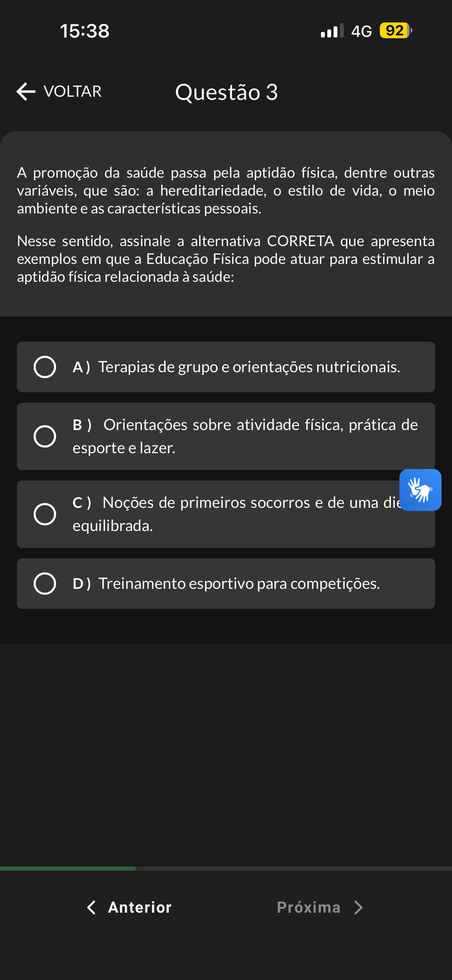Tap the 15:38 clock in status bar
Viewport: 452px width, 980px height.
pyautogui.click(x=84, y=31)
